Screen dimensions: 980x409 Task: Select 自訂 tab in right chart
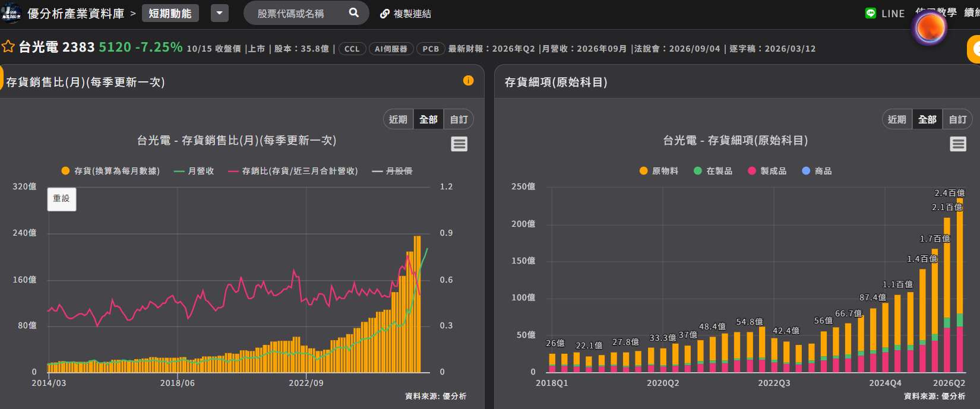(x=957, y=119)
